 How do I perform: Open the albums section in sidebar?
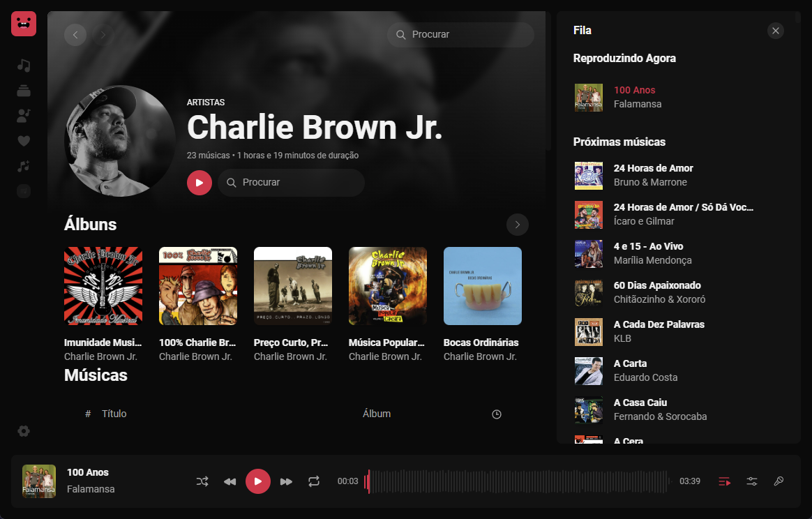point(24,91)
